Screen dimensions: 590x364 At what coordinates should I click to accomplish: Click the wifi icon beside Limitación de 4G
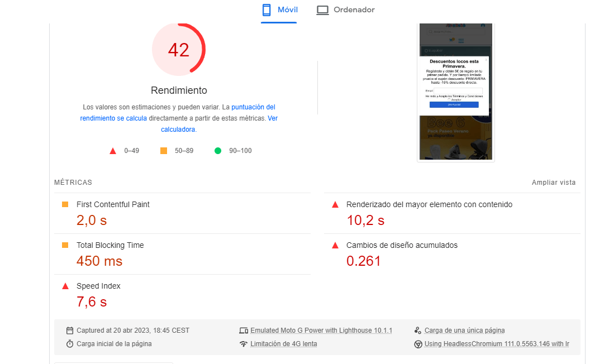tap(244, 344)
